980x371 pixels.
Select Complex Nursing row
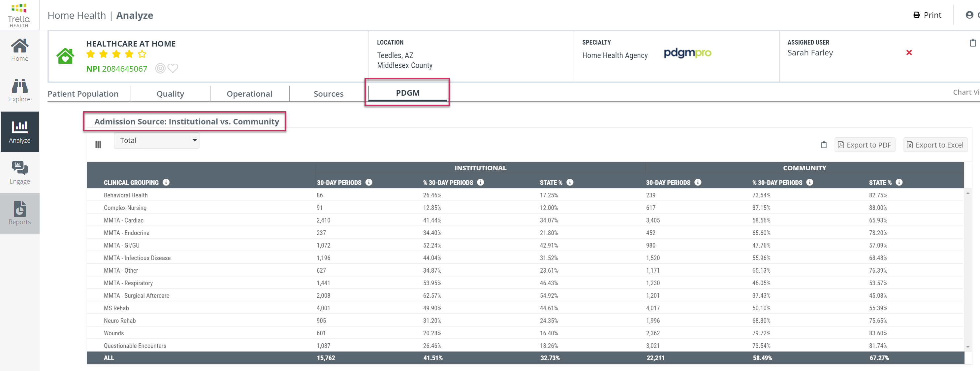tap(525, 207)
